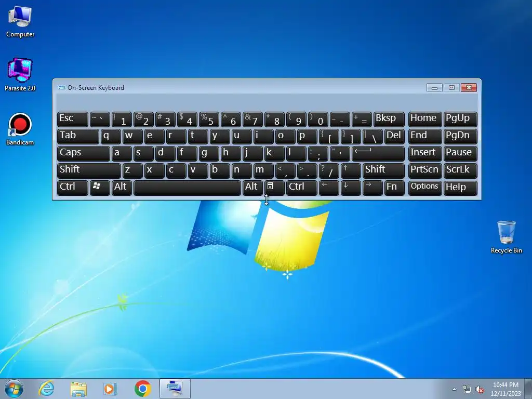This screenshot has width=532, height=399.
Task: Open the Windows Start menu orb
Action: click(14, 389)
